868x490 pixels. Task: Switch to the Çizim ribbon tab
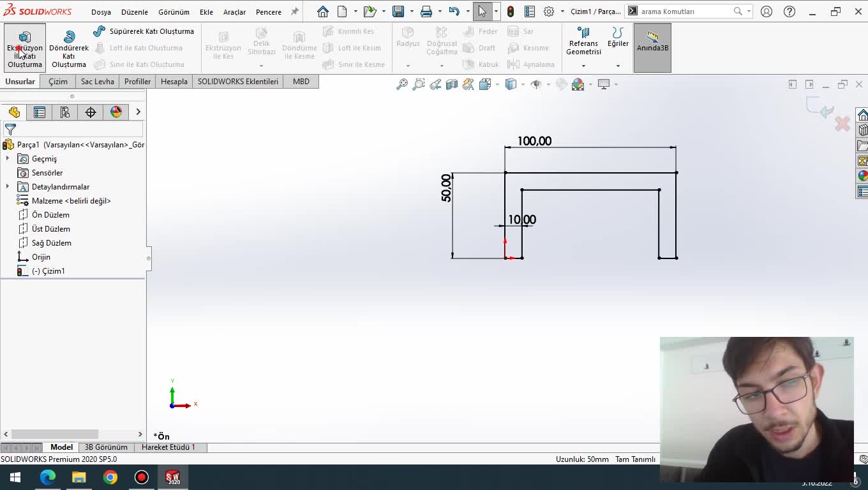[x=58, y=82]
